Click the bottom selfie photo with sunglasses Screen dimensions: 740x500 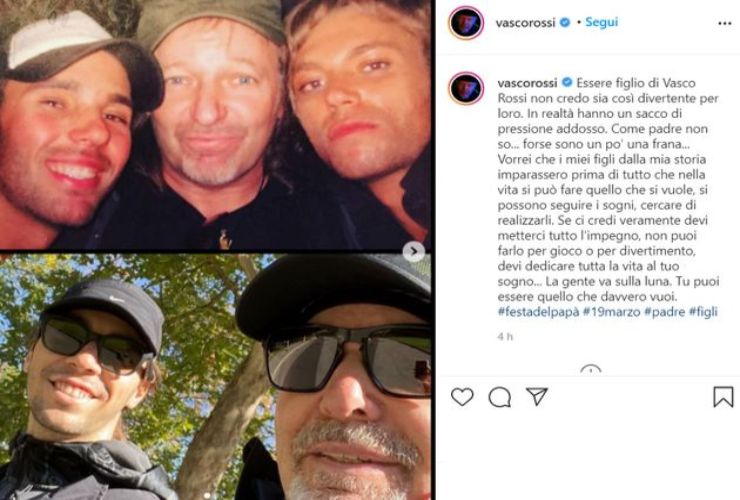(215, 378)
